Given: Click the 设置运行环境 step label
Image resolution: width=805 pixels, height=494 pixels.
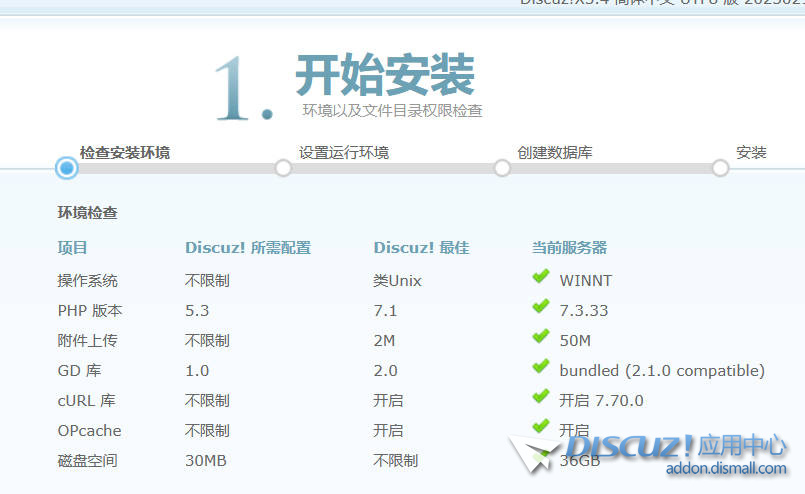Looking at the screenshot, I should pos(343,152).
